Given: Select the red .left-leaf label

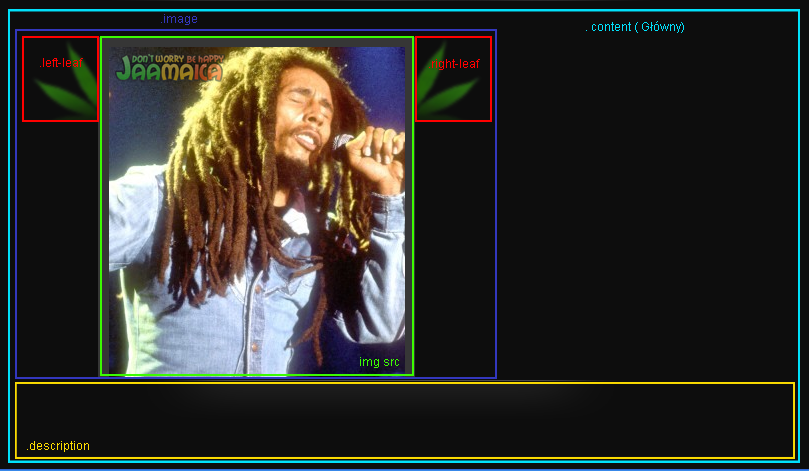Looking at the screenshot, I should tap(60, 63).
